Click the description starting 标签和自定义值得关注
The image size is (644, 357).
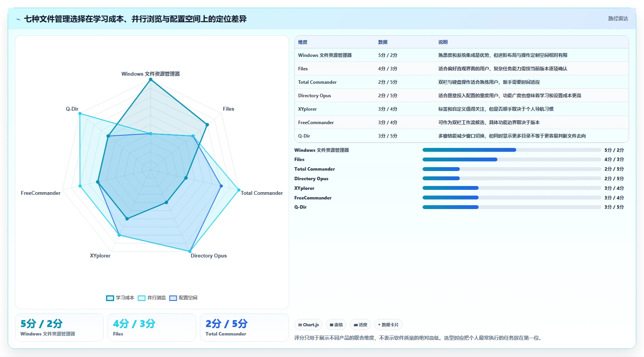coord(496,109)
